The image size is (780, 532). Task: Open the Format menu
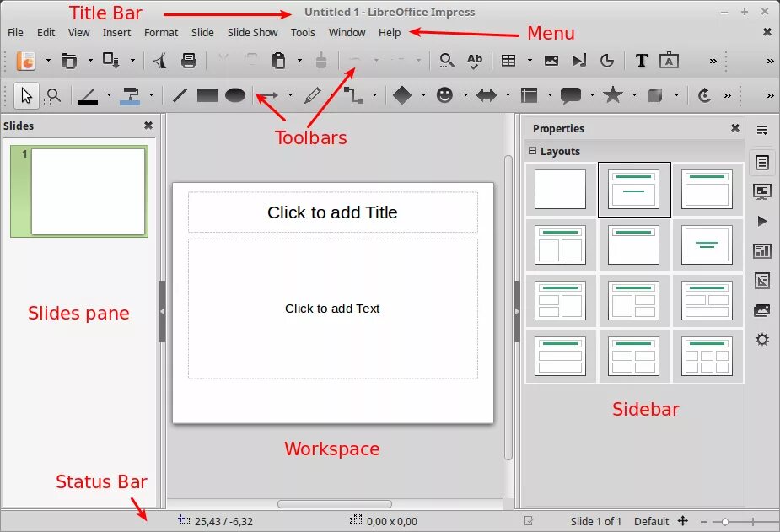161,32
